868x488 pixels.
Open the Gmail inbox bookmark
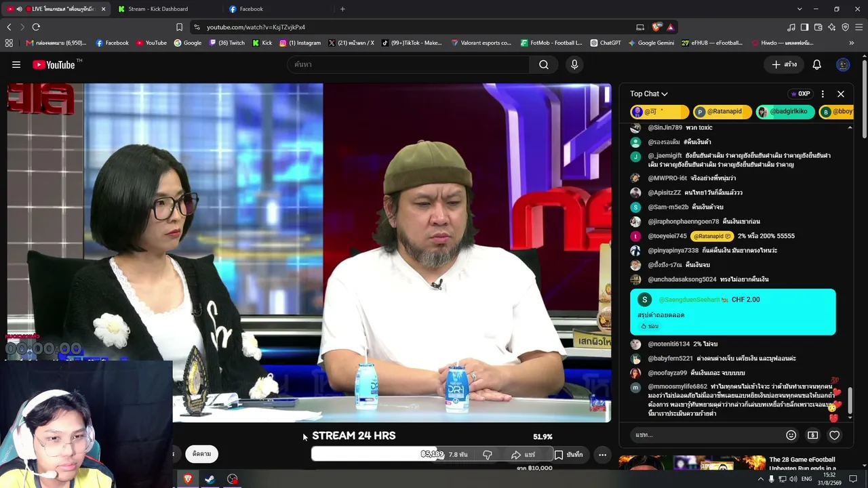(x=56, y=43)
